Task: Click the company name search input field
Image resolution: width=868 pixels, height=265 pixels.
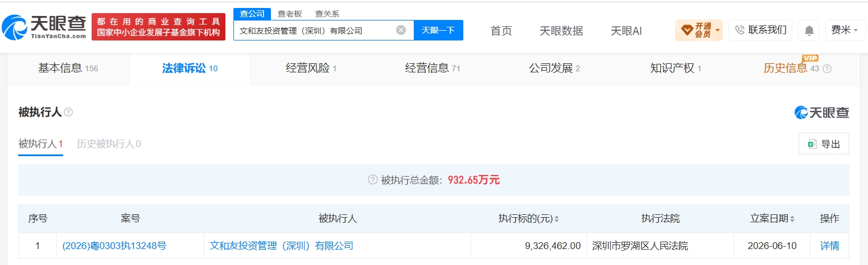Action: (316, 30)
